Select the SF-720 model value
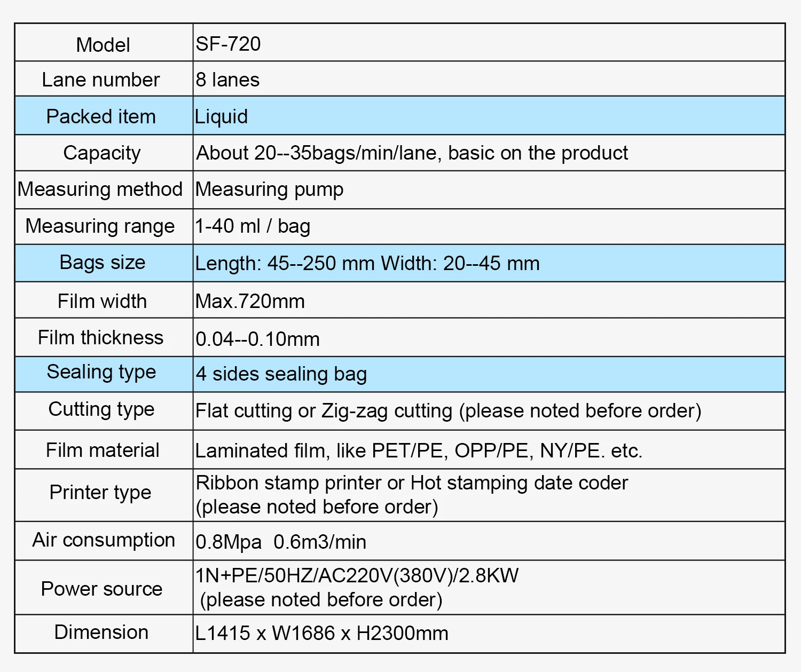Screen dimensions: 801x672 (228, 44)
